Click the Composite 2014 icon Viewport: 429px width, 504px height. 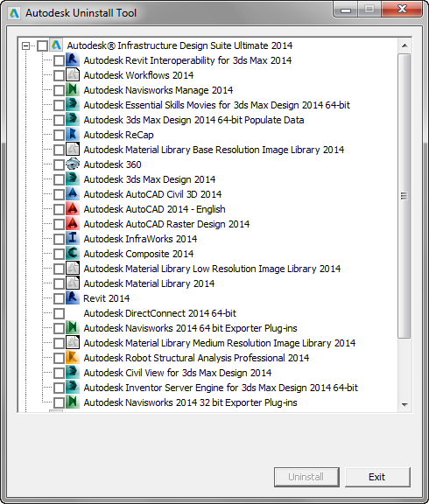(73, 253)
